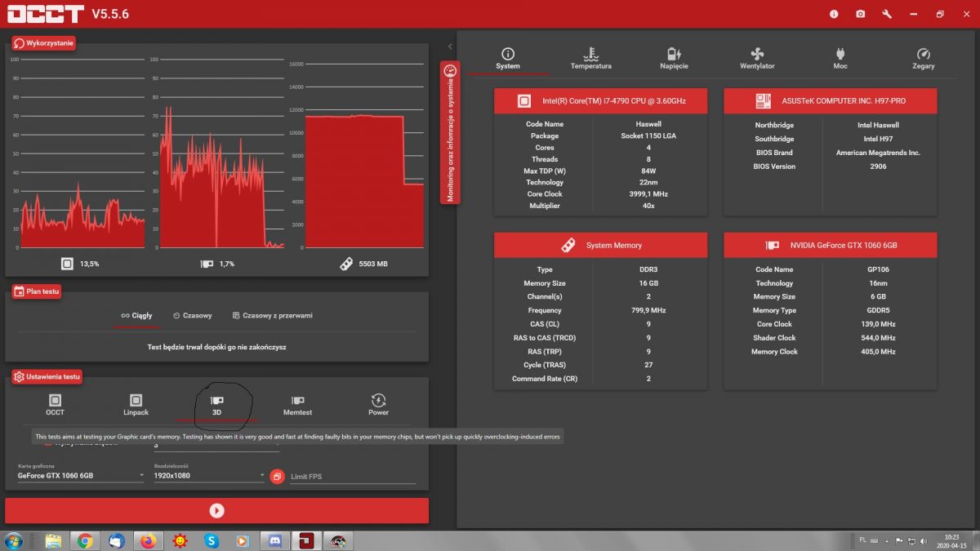Start the test with the play button
Screen dimensions: 980x551
pos(216,510)
